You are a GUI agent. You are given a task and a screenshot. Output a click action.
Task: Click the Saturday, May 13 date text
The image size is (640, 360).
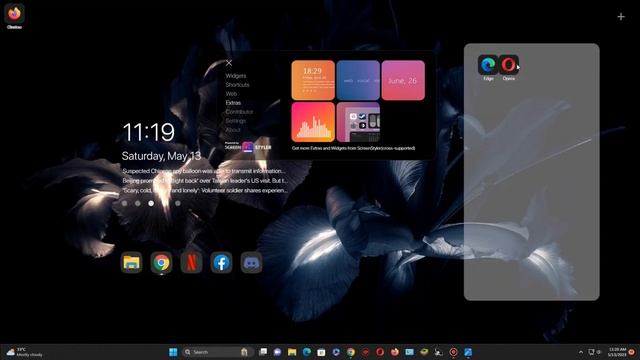162,156
